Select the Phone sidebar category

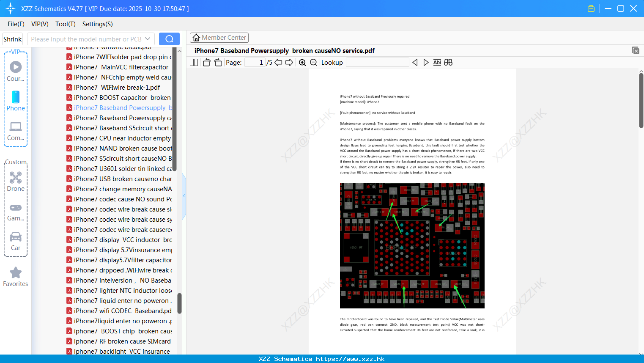coord(16,101)
